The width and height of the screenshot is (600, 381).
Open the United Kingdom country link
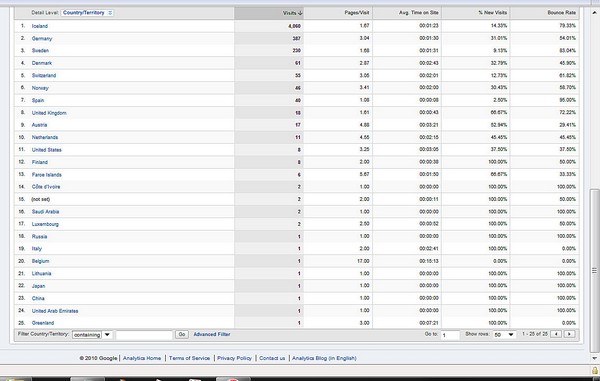pos(49,113)
